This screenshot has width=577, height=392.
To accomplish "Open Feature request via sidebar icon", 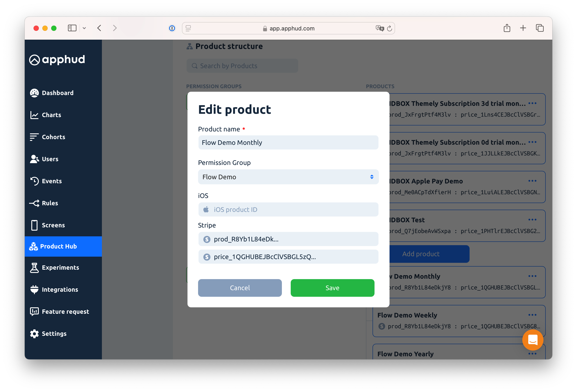I will [35, 312].
